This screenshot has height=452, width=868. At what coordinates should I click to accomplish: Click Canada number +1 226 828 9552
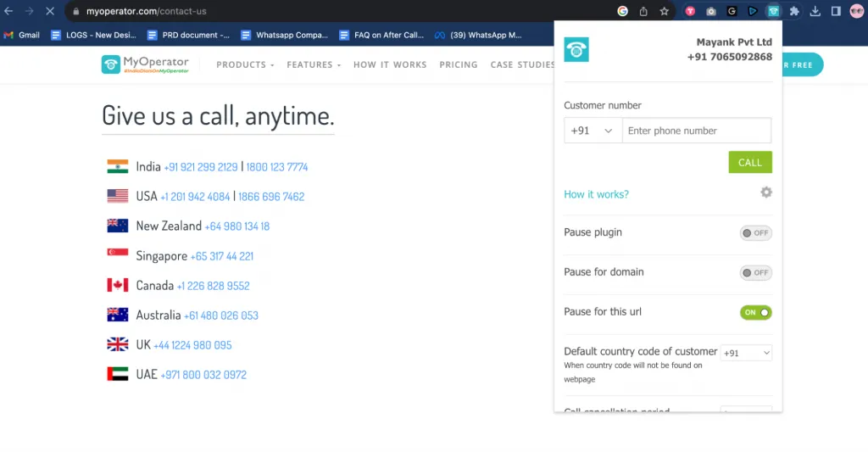213,286
